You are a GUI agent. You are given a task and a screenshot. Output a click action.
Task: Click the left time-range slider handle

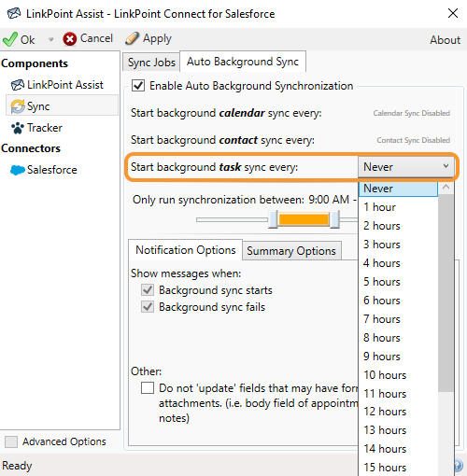pyautogui.click(x=273, y=219)
